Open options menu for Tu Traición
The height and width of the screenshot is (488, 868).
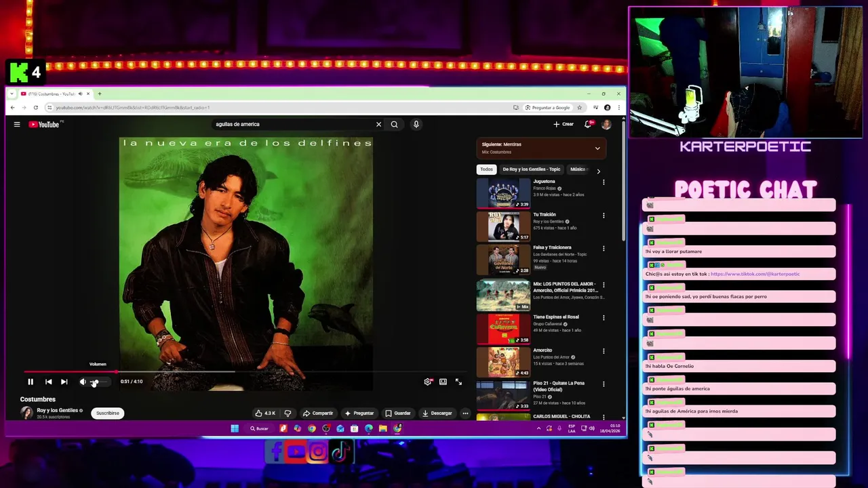(604, 216)
